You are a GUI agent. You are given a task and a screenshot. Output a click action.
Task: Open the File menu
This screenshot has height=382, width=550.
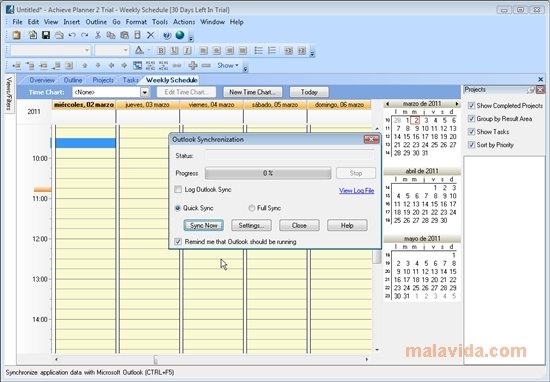point(17,22)
